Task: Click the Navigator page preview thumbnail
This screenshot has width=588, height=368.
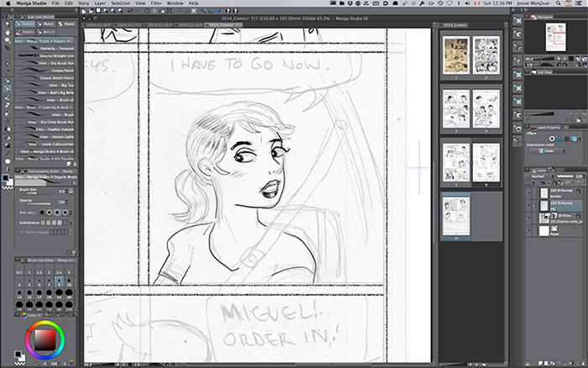Action: point(556,37)
